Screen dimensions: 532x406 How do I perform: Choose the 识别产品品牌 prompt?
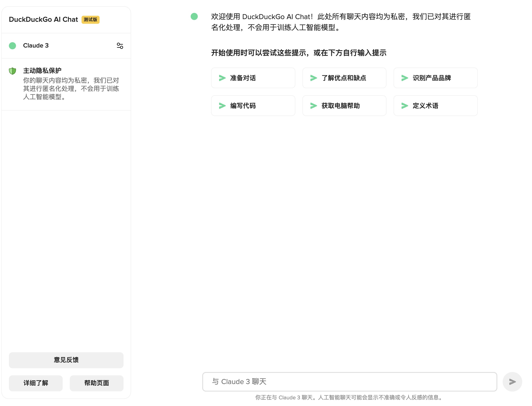pyautogui.click(x=436, y=78)
